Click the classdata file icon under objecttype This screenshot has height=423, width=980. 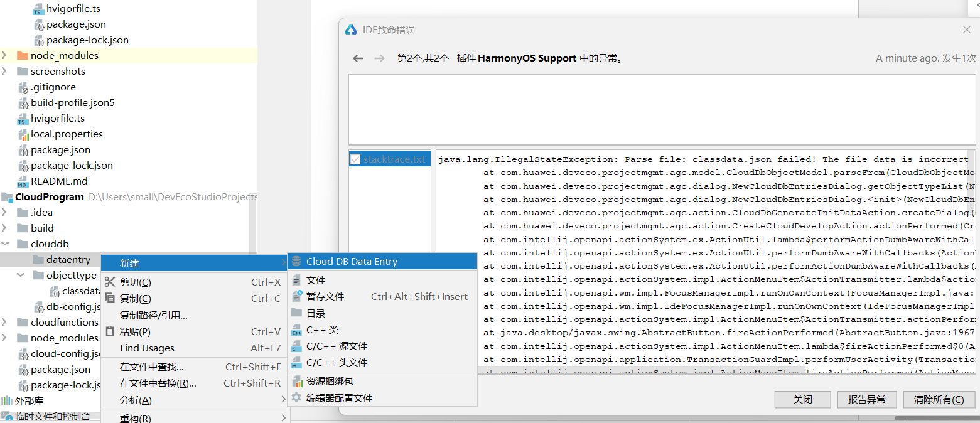pyautogui.click(x=54, y=291)
